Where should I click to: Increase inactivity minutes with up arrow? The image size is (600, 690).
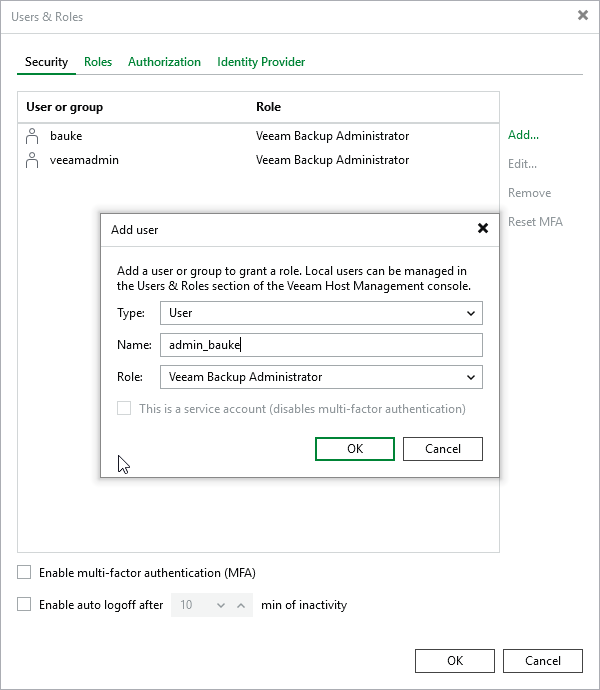tap(241, 605)
